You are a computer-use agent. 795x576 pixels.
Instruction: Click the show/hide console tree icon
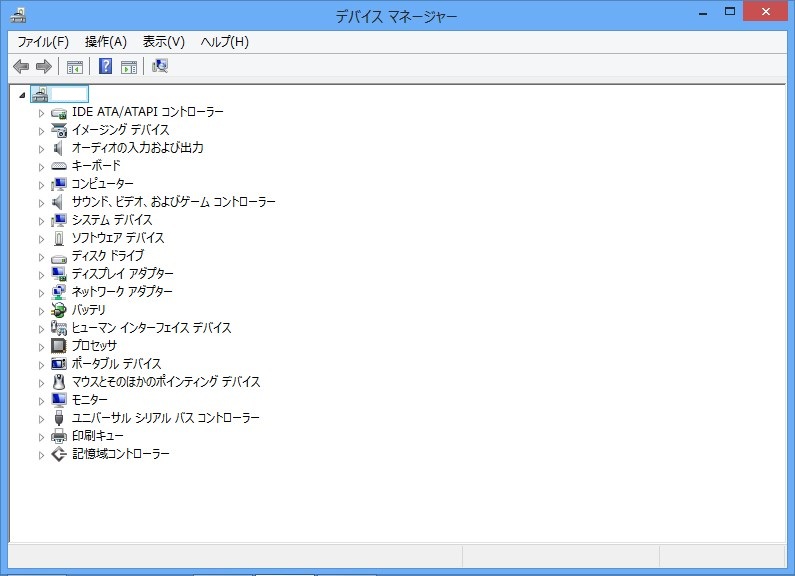(x=74, y=67)
